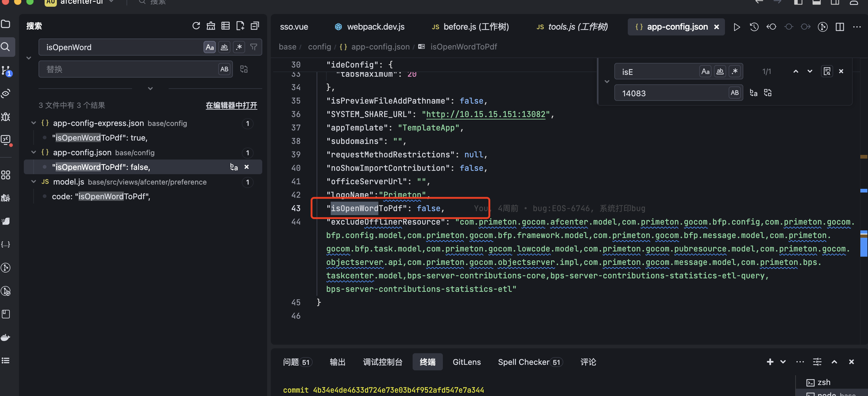Open Extensions view in activity bar
This screenshot has height=396, width=868.
pos(6,175)
